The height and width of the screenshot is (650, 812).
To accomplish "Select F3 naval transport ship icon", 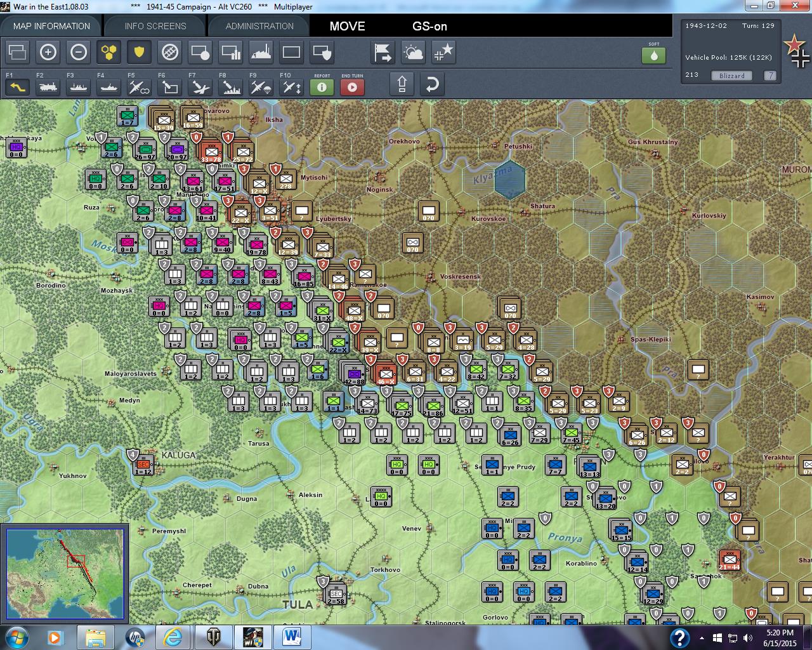I will 78,86.
